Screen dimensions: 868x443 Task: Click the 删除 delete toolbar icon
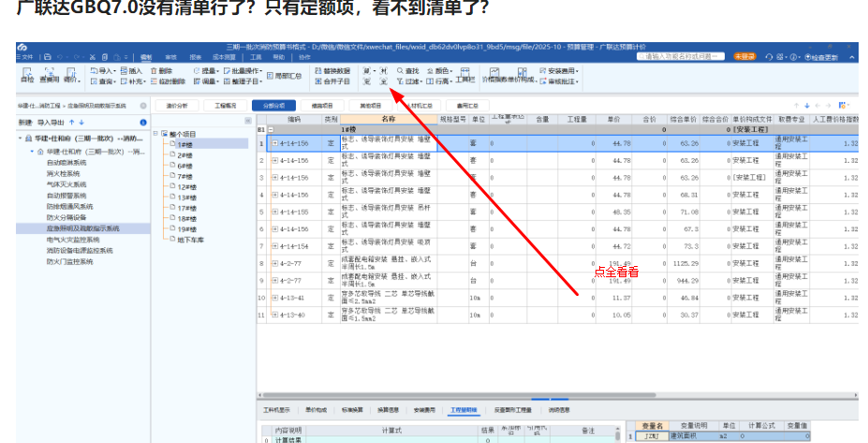[x=161, y=71]
